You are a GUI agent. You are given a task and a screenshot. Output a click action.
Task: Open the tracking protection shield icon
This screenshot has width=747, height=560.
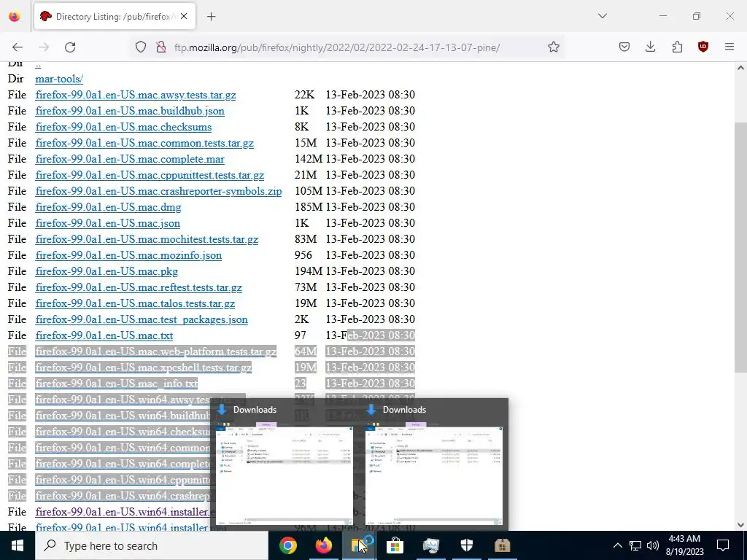click(x=141, y=47)
